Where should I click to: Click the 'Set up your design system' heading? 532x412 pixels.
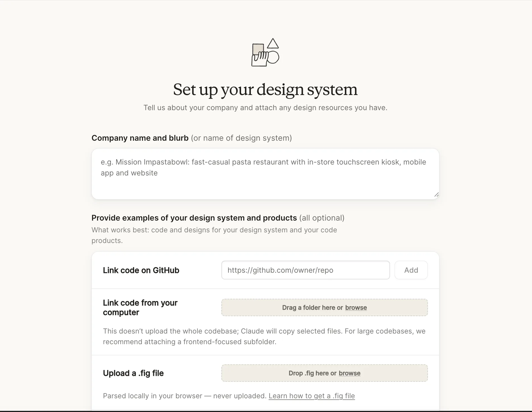coord(265,90)
